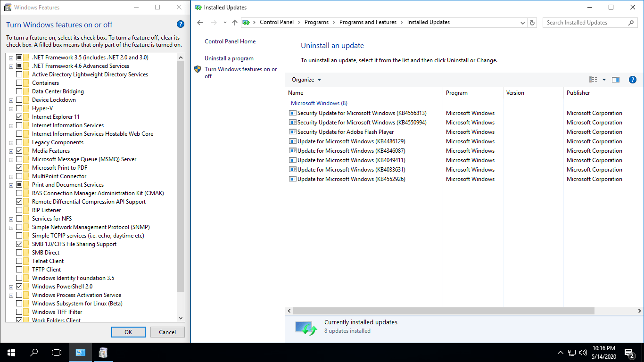This screenshot has width=644, height=362.
Task: Expand Windows PowerShell 2.0 node
Action: point(11,287)
